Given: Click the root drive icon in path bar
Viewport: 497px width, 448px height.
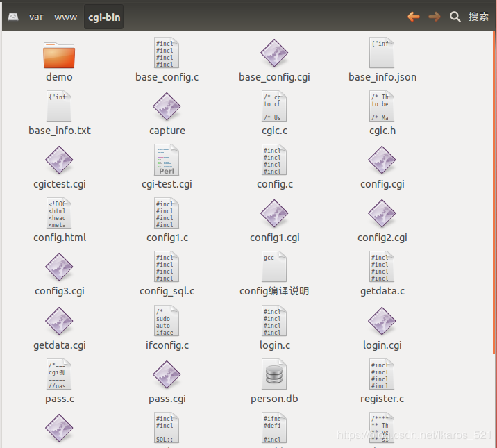Looking at the screenshot, I should click(x=13, y=17).
